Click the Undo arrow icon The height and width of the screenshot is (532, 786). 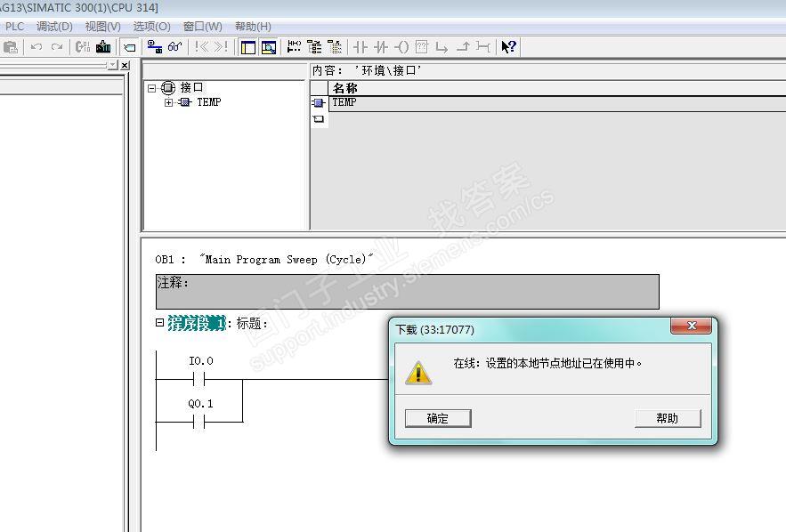[36, 47]
